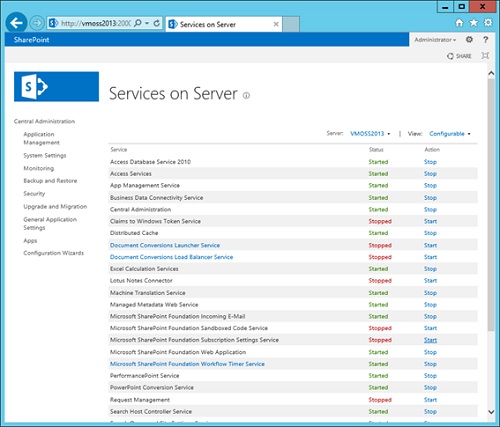Image resolution: width=500 pixels, height=427 pixels.
Task: Click the search magnifier in address bar
Action: click(x=137, y=23)
